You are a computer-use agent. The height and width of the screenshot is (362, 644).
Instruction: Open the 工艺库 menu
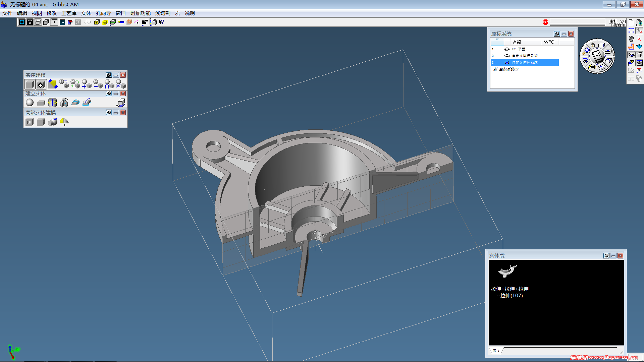click(69, 13)
